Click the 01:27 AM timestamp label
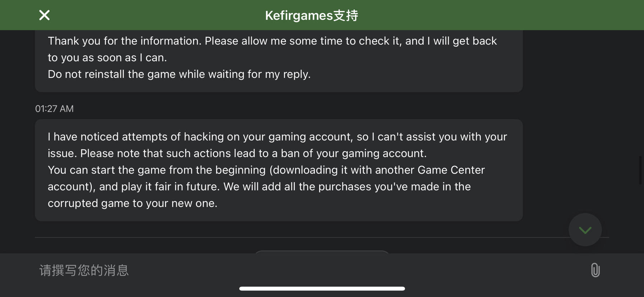Screen dimensions: 644x297 pos(54,109)
